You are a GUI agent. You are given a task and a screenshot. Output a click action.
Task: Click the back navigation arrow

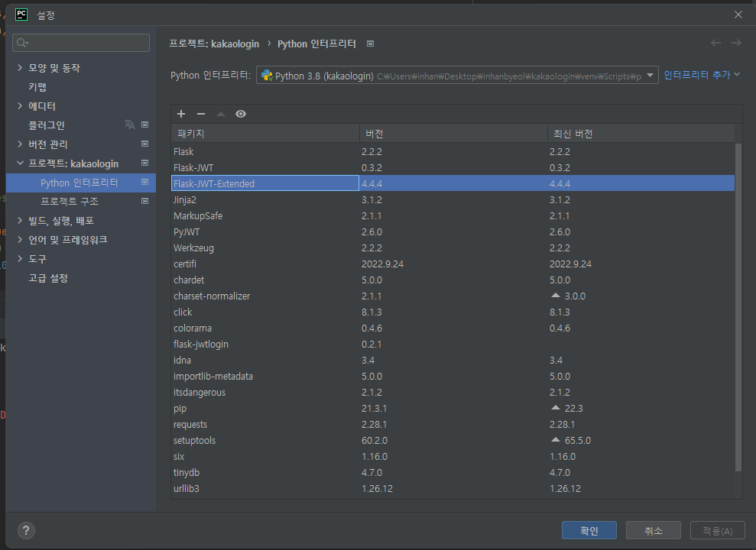point(716,43)
